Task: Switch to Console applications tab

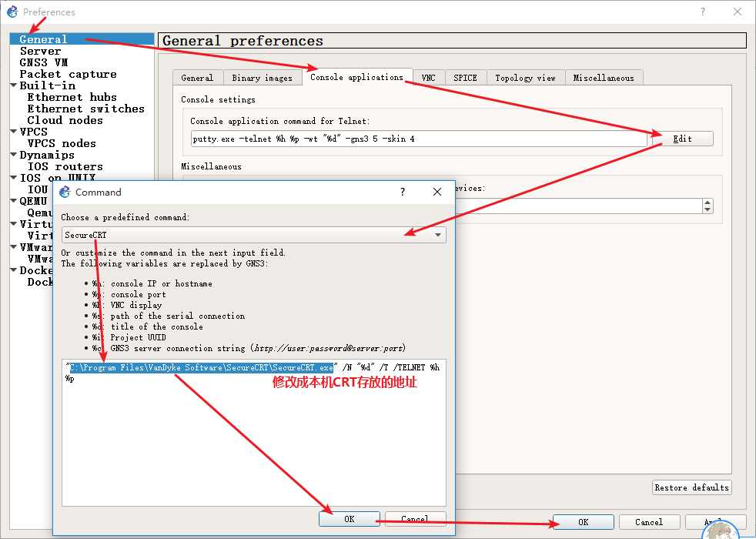Action: click(356, 77)
